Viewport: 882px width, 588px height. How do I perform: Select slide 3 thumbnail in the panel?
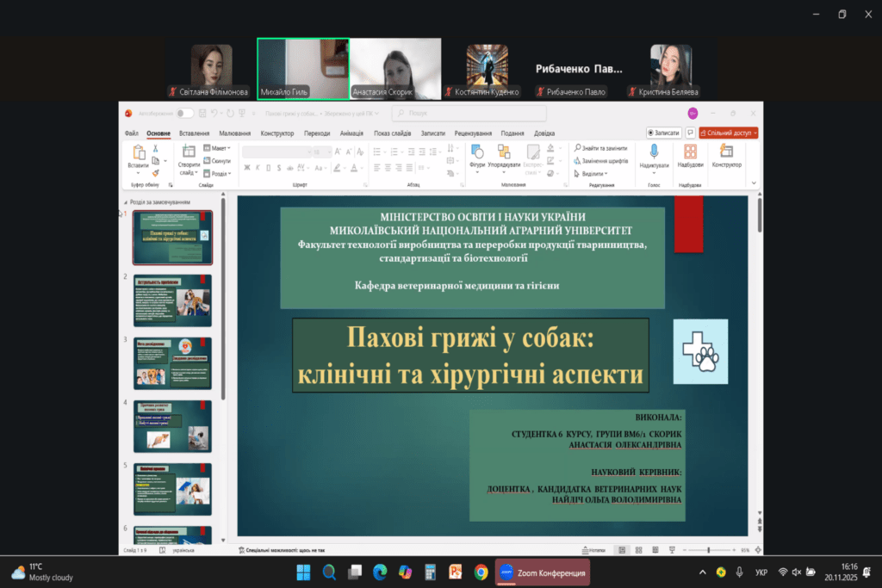pos(172,362)
